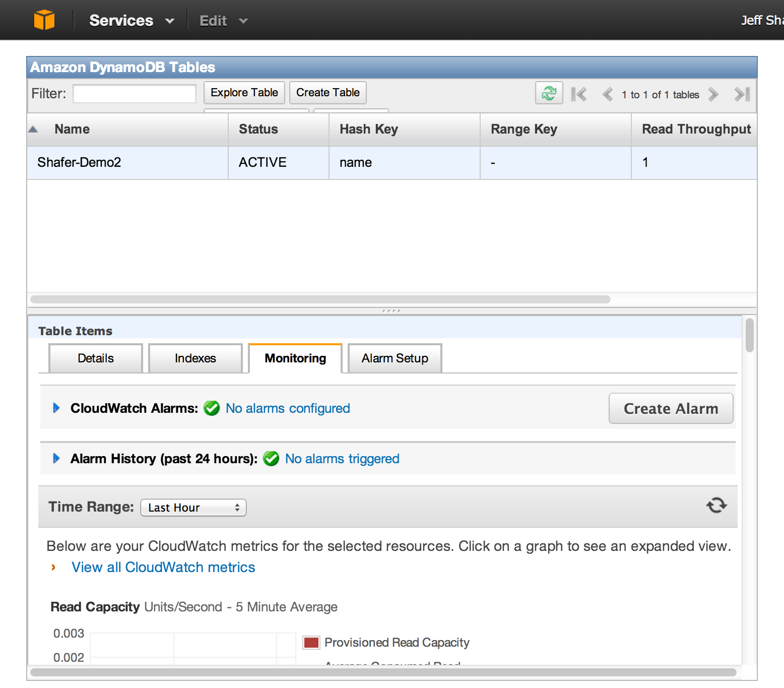This screenshot has height=688, width=784.
Task: Click the next page arrow
Action: 713,94
